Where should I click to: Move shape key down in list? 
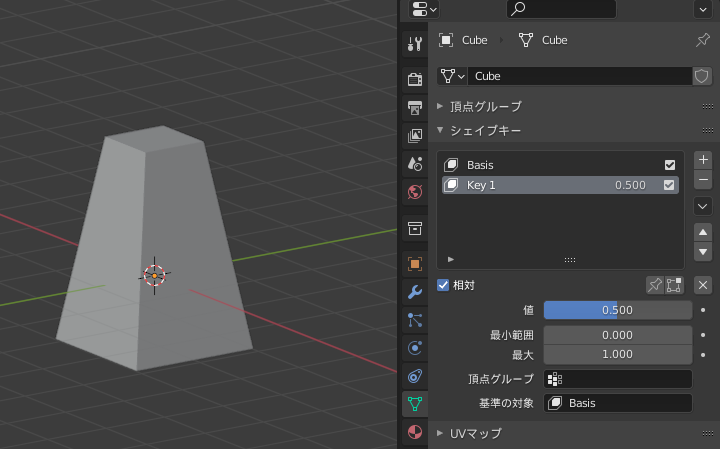click(x=703, y=252)
